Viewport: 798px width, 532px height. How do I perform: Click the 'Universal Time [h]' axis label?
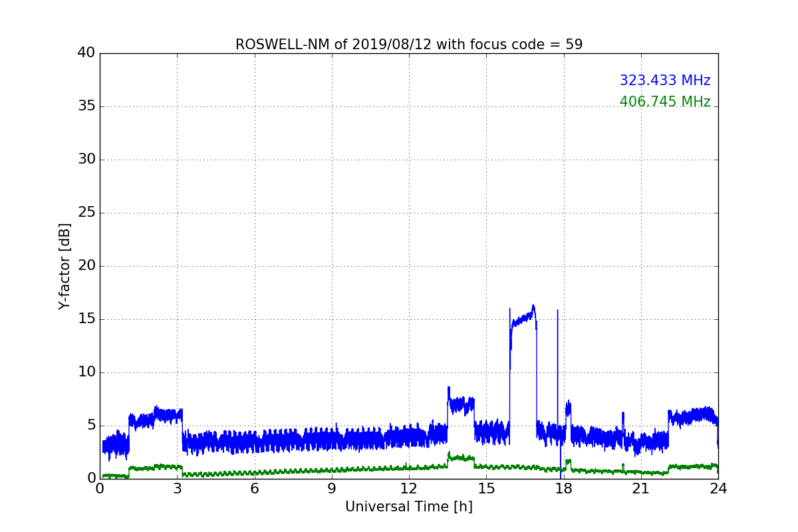point(409,507)
